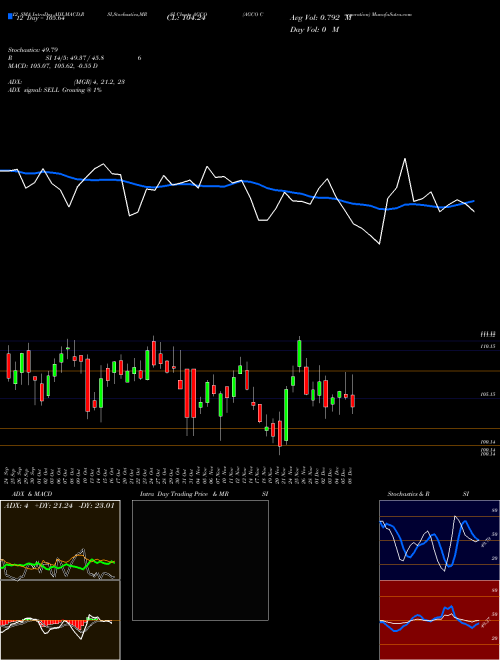Screen dimensions: 500x660
Task: Click the last red candle on 08 Dec
Action: coord(353,401)
